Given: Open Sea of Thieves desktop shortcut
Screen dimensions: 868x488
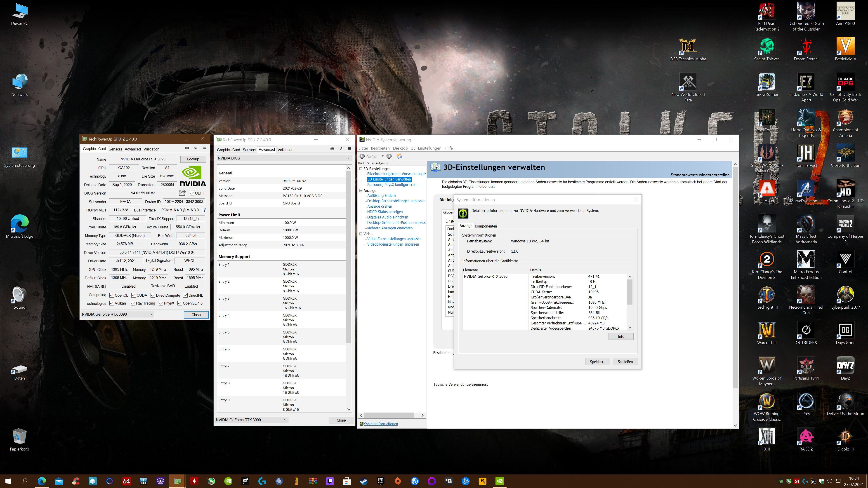Looking at the screenshot, I should 767,49.
